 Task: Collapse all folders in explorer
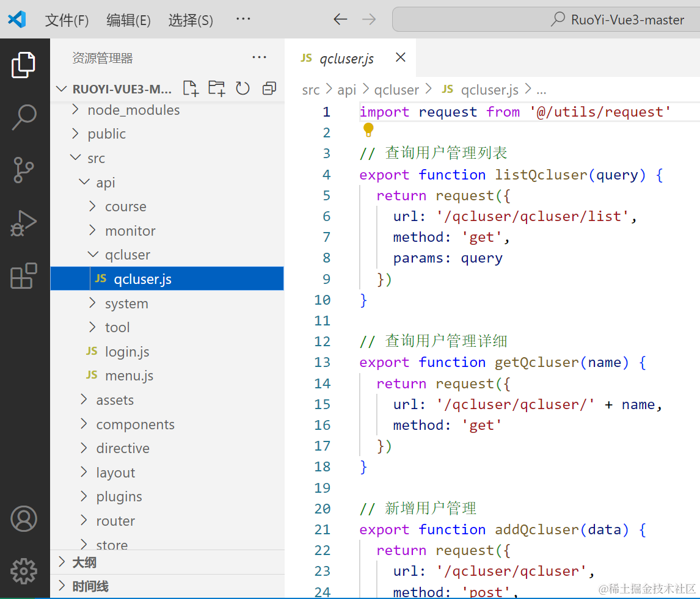click(x=269, y=89)
